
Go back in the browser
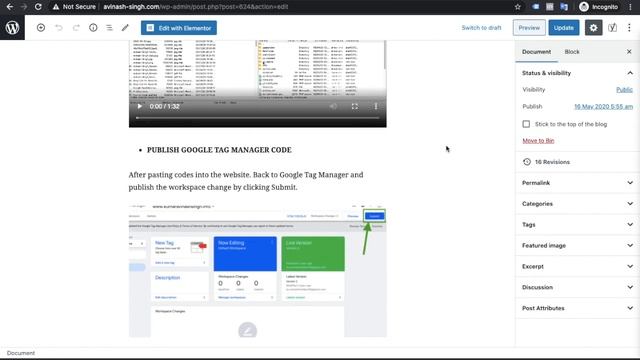pos(10,7)
